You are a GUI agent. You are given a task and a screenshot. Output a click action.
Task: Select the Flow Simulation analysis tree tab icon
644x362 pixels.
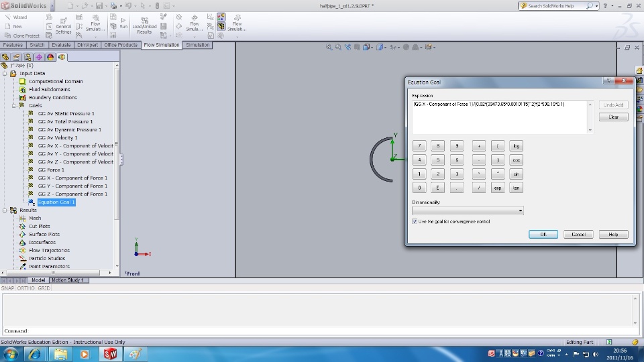coord(62,57)
